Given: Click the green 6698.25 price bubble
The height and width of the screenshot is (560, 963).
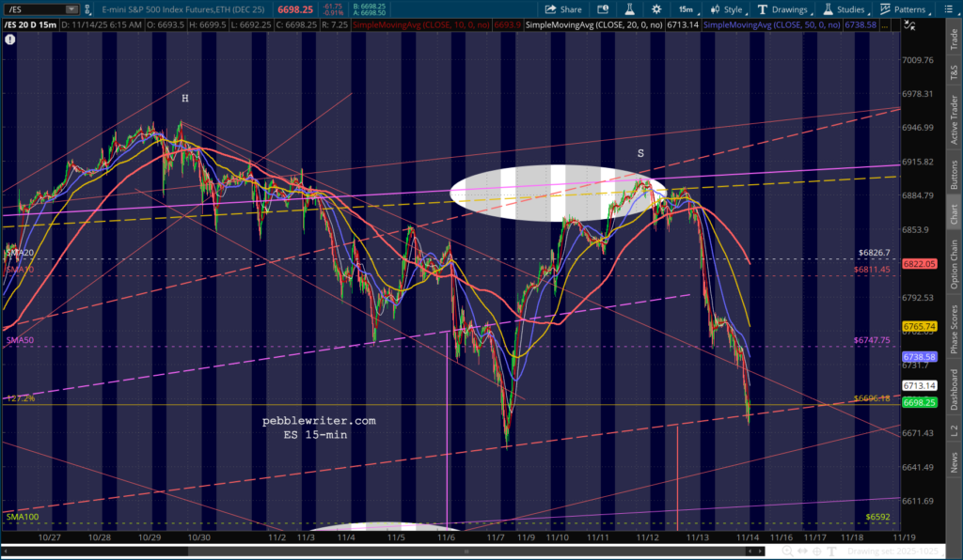Looking at the screenshot, I should [920, 402].
